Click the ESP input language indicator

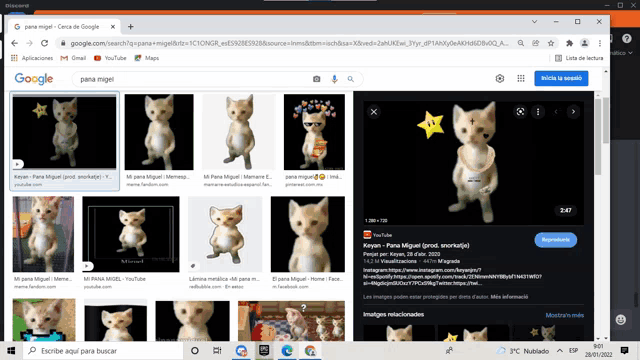pyautogui.click(x=573, y=351)
